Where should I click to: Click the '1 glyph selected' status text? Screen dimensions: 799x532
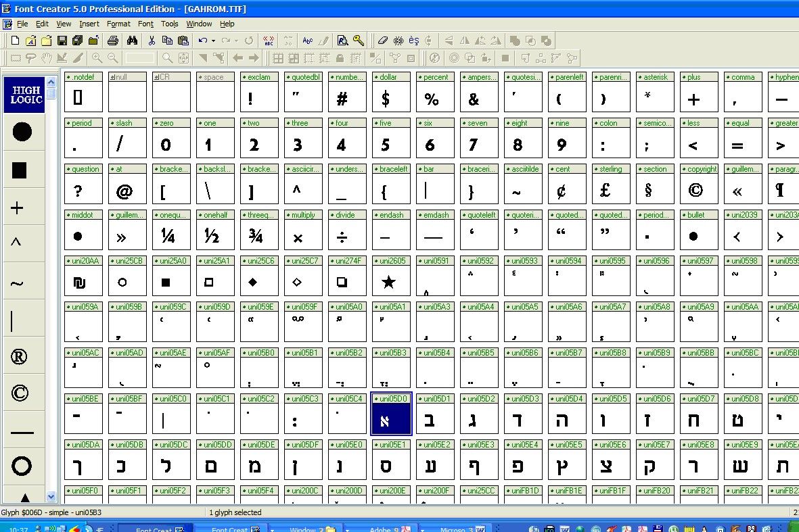coord(235,512)
